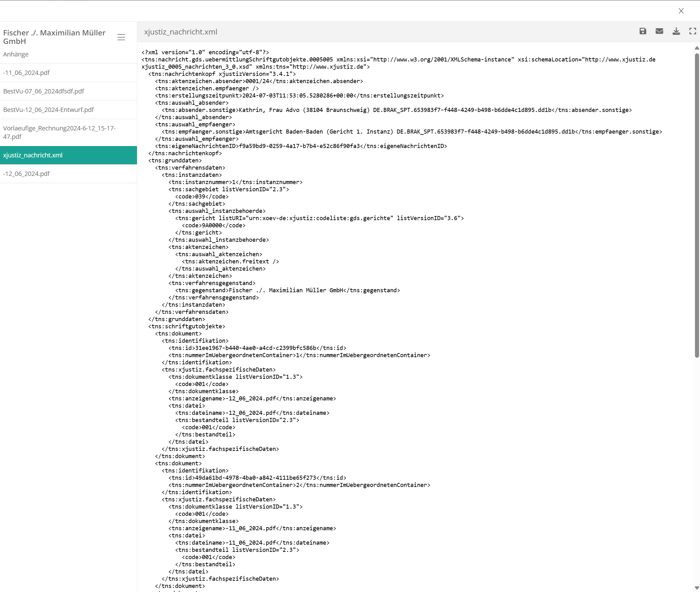
Task: Send the document with the envelope icon
Action: pyautogui.click(x=659, y=31)
